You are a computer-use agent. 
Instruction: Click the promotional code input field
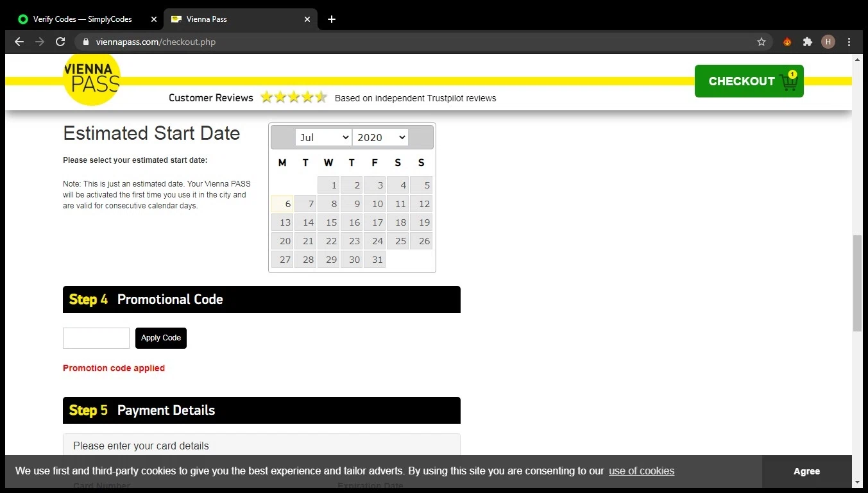pos(96,338)
